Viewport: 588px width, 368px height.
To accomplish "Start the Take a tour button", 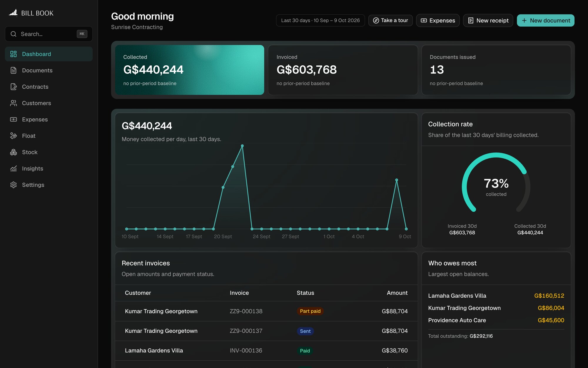I will [390, 20].
